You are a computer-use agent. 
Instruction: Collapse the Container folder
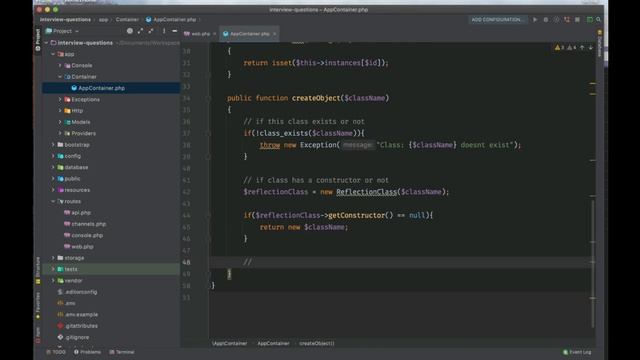pyautogui.click(x=60, y=77)
